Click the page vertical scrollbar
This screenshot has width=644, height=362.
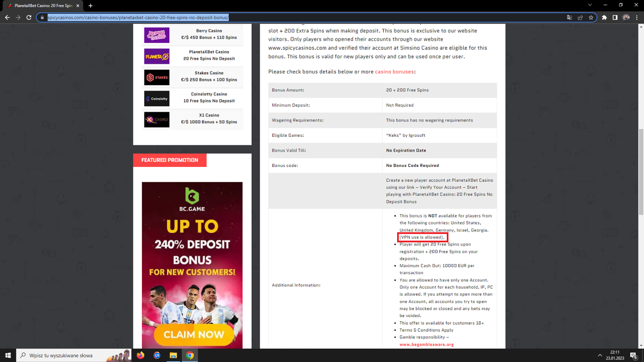click(x=641, y=172)
